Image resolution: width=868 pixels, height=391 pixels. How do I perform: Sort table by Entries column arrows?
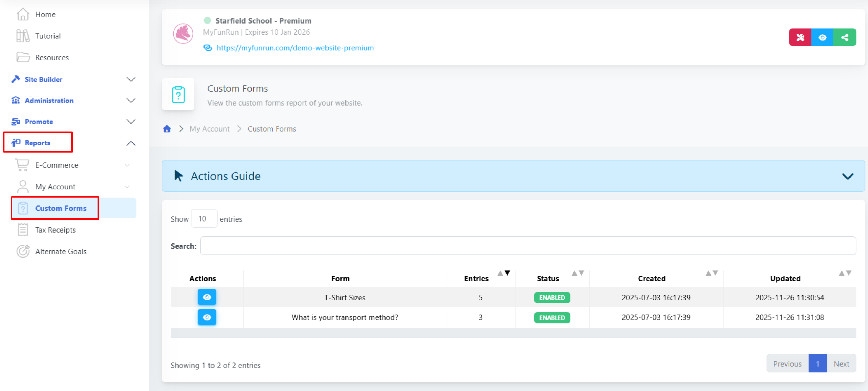[x=503, y=273]
